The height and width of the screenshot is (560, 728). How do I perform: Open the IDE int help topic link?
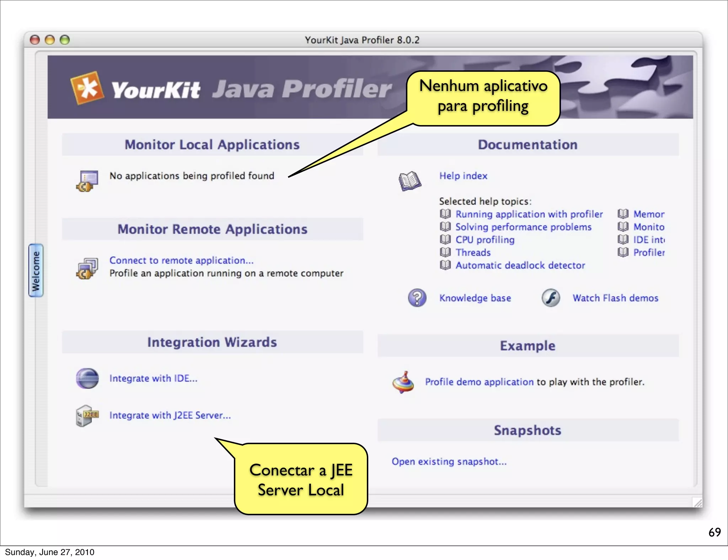pos(649,240)
